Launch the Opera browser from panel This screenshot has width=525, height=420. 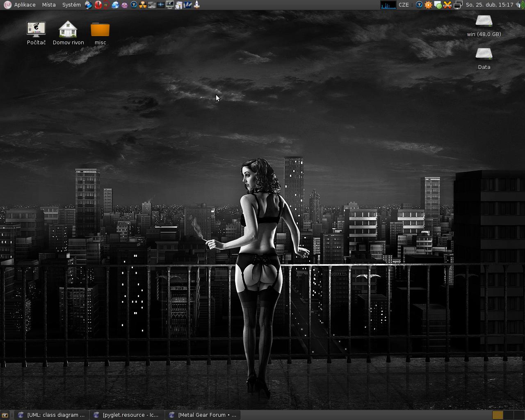(98, 5)
